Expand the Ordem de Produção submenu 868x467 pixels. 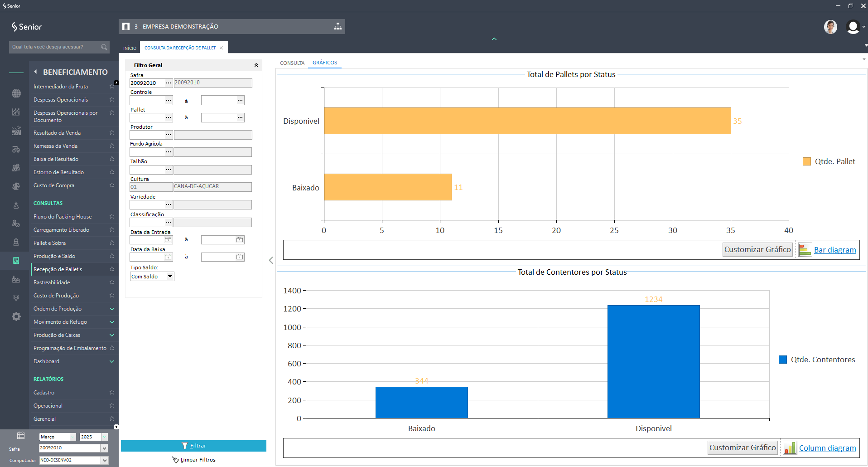(x=112, y=309)
